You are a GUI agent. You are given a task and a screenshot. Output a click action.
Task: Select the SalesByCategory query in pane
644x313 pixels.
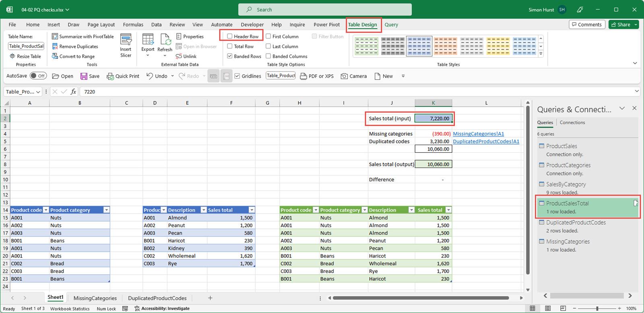(x=566, y=184)
